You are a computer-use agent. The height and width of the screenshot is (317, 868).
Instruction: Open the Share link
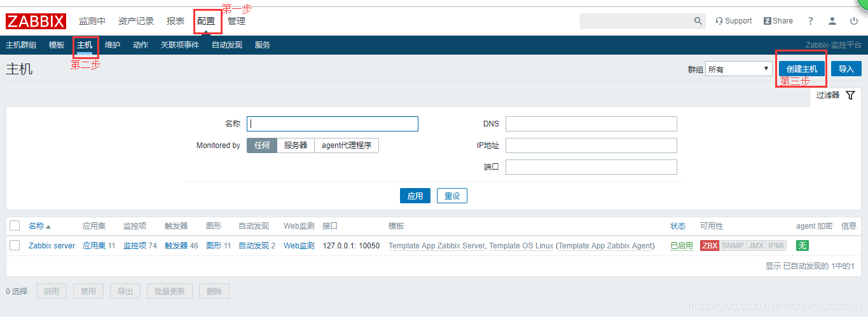click(778, 21)
